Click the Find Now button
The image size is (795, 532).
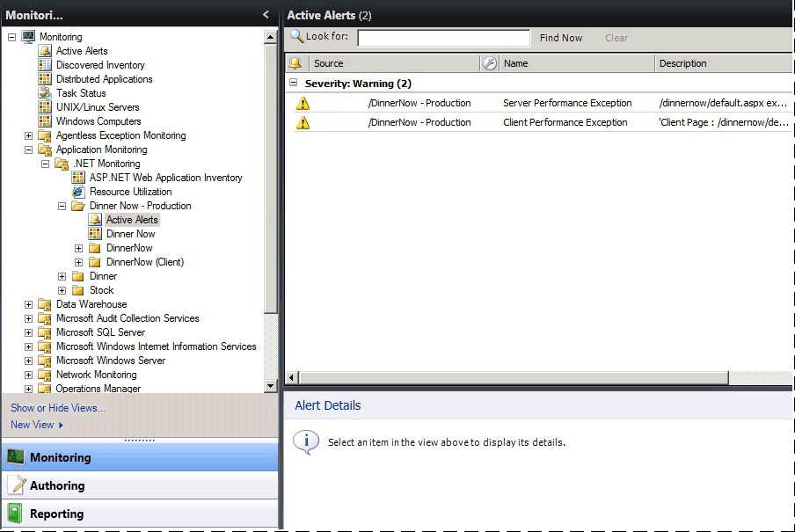point(560,37)
